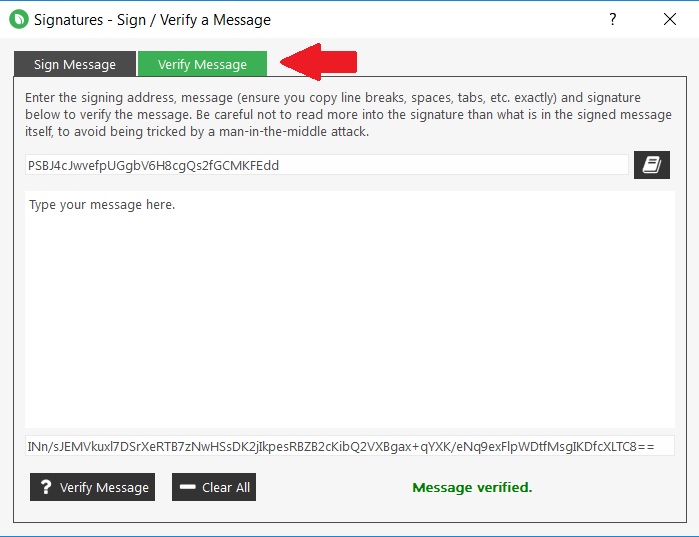Click the question mark help icon in title bar
The height and width of the screenshot is (537, 699).
click(613, 19)
